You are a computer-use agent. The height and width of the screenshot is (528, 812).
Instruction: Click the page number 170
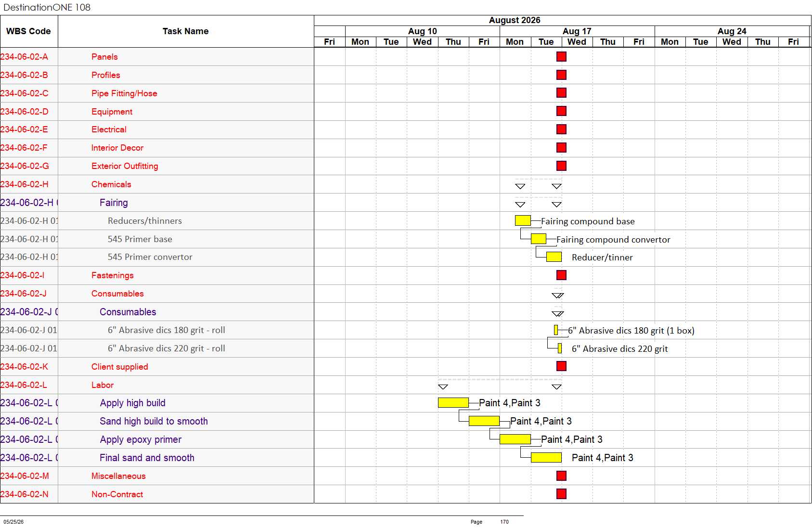pos(504,522)
